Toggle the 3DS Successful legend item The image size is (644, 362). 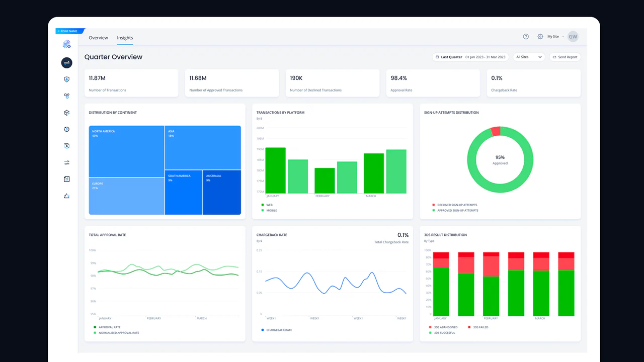point(443,333)
